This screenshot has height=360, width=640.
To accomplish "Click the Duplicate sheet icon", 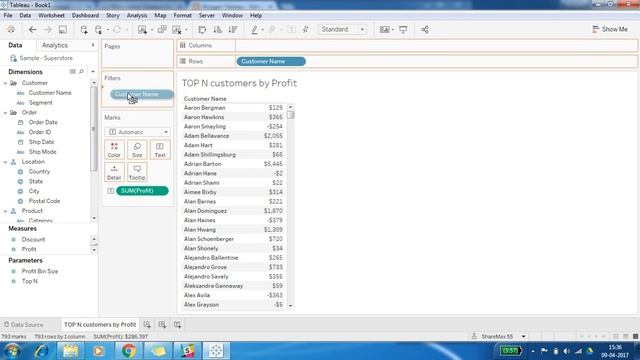I will point(162,29).
